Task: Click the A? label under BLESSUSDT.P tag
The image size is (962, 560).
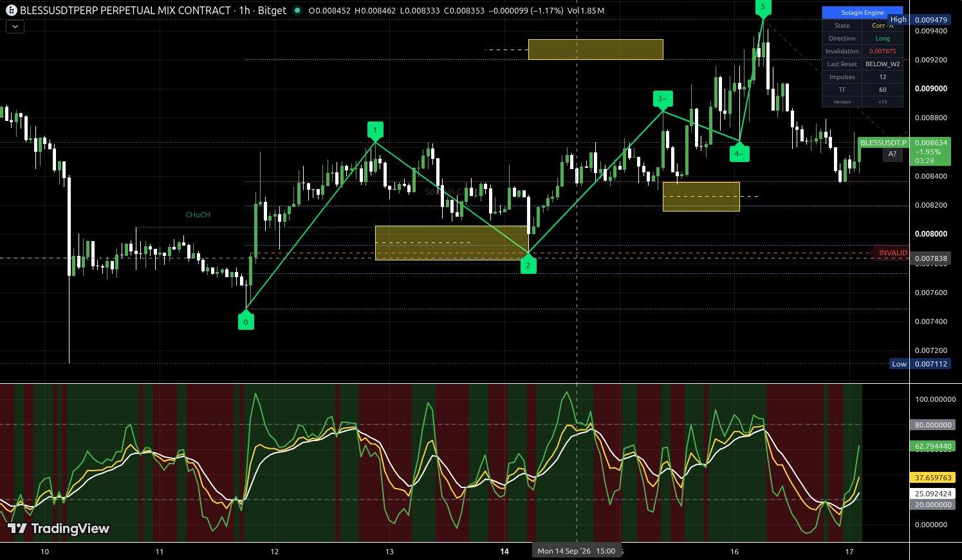Action: [x=893, y=154]
